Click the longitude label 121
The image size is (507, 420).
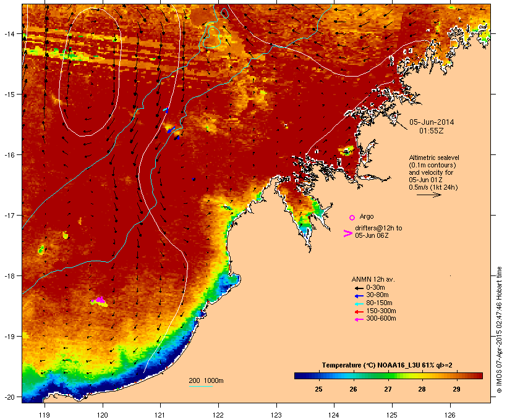pyautogui.click(x=160, y=415)
